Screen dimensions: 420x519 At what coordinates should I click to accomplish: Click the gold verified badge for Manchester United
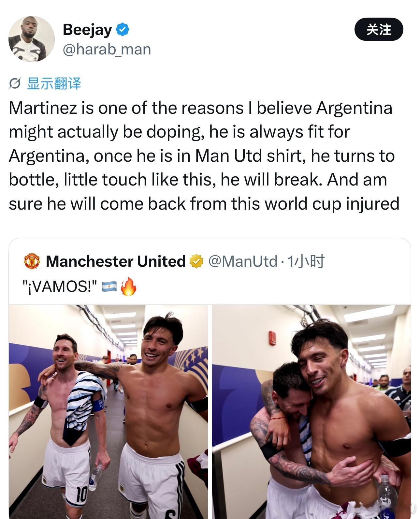196,261
